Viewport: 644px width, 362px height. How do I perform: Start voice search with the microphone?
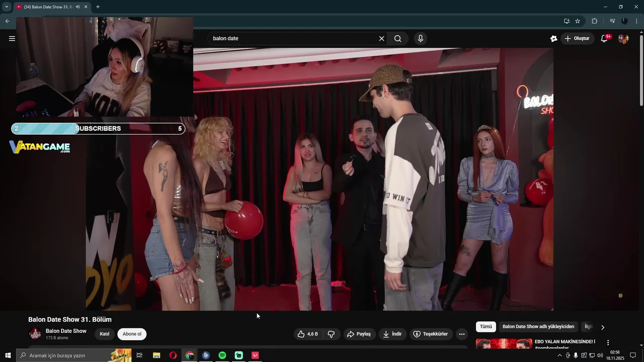pos(421,38)
